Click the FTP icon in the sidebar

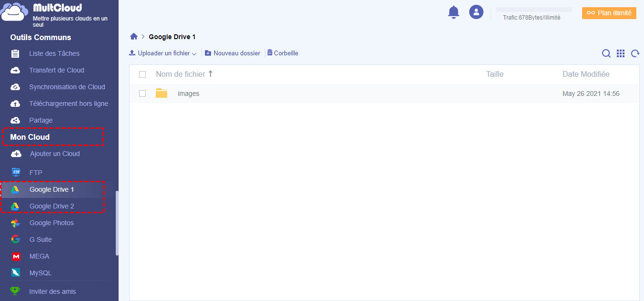[x=16, y=172]
